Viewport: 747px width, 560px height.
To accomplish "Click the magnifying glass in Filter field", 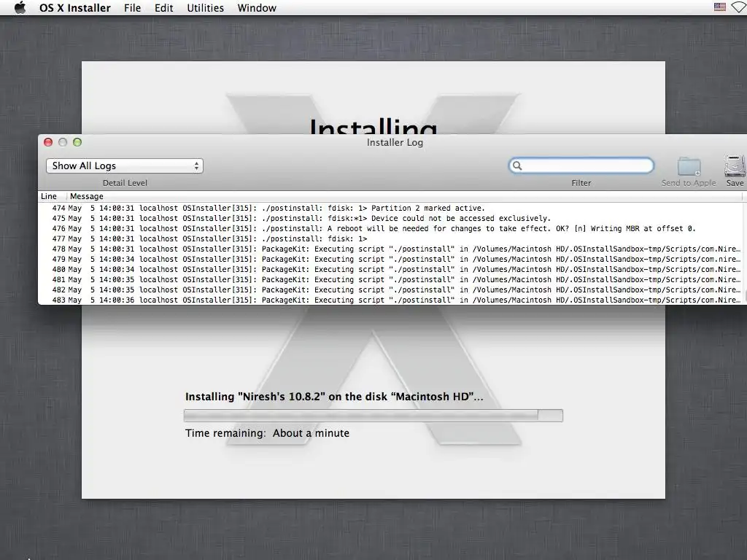I will click(x=517, y=166).
